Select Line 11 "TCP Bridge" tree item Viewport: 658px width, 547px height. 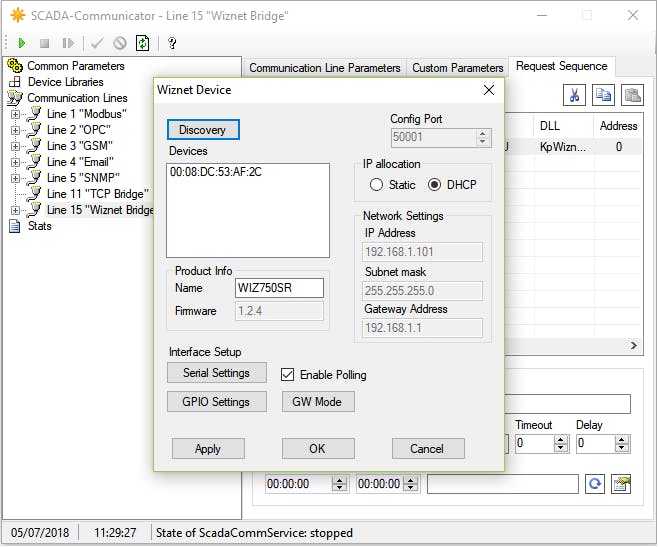point(97,194)
